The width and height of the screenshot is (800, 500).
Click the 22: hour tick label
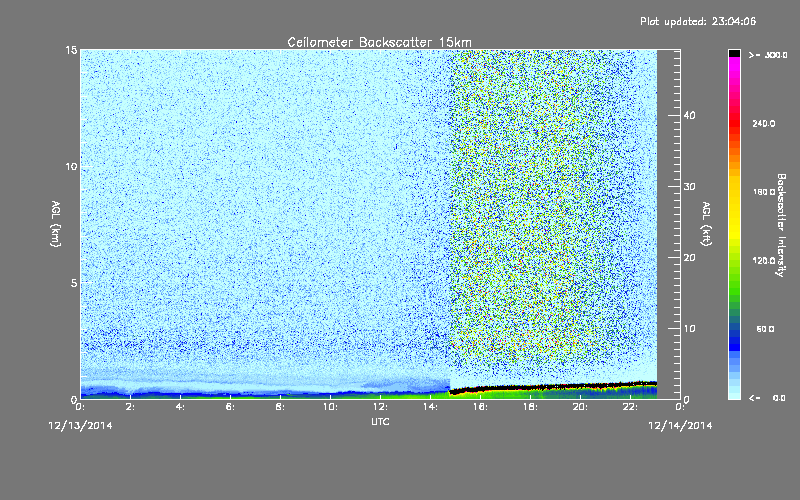coord(630,407)
